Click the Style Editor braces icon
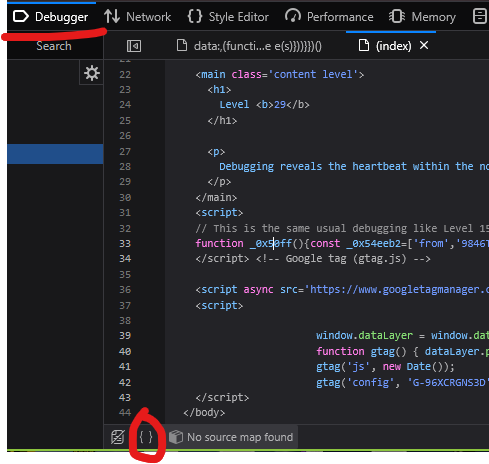This screenshot has height=464, width=489. (x=195, y=16)
